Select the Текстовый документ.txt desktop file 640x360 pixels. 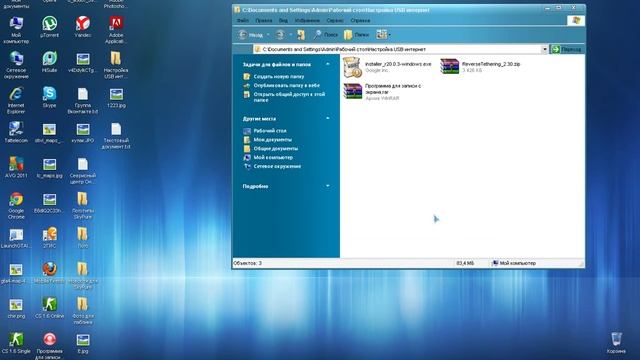pos(116,136)
